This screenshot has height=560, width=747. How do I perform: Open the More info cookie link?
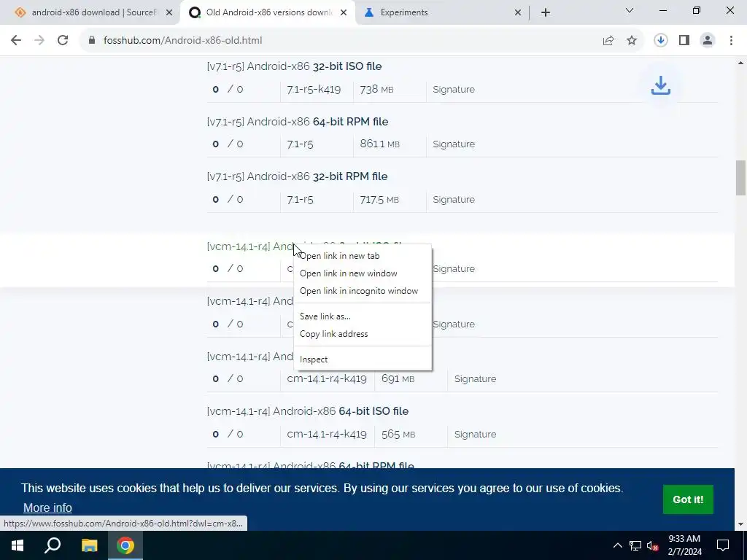click(x=47, y=507)
